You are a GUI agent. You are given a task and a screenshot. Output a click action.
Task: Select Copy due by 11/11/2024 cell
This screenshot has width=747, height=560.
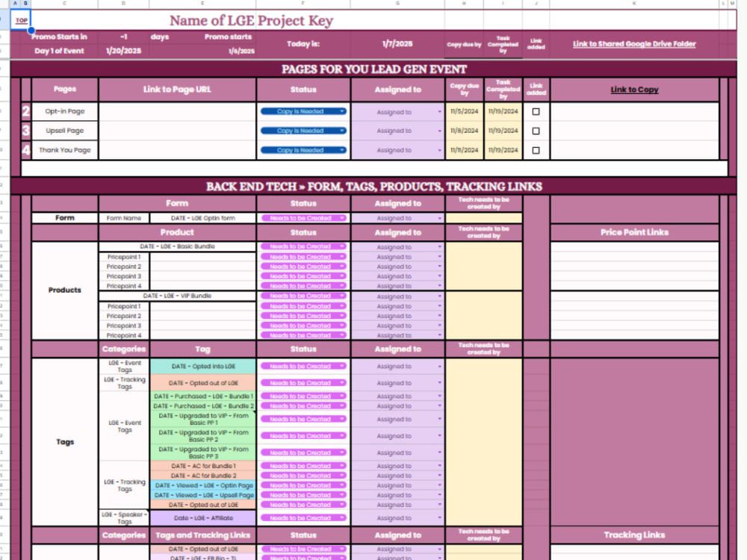coord(464,151)
